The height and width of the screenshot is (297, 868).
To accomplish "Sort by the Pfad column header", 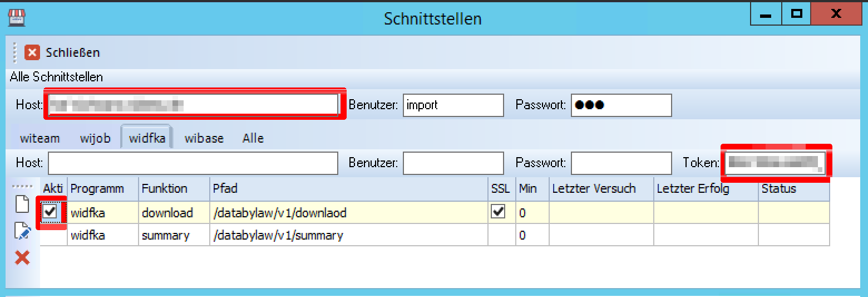I will point(349,189).
